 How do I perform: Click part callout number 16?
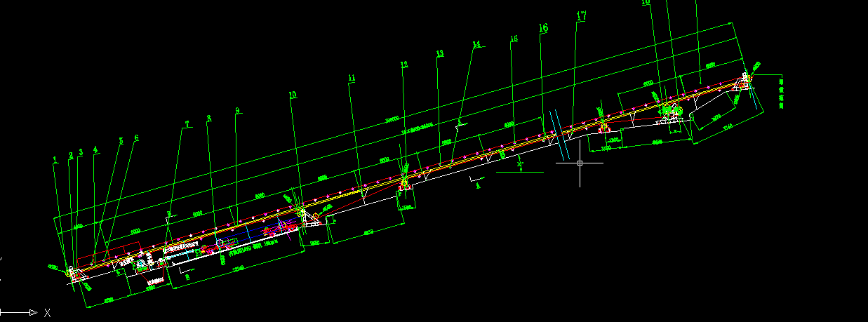pyautogui.click(x=543, y=28)
